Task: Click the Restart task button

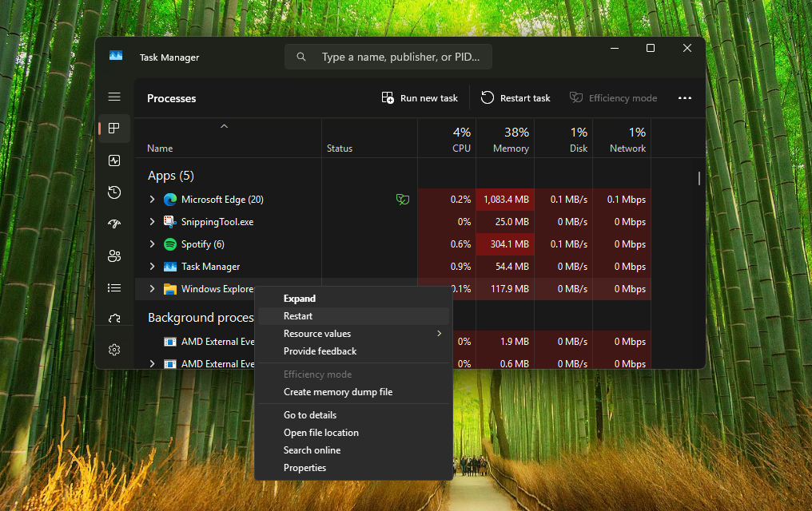Action: (x=515, y=98)
